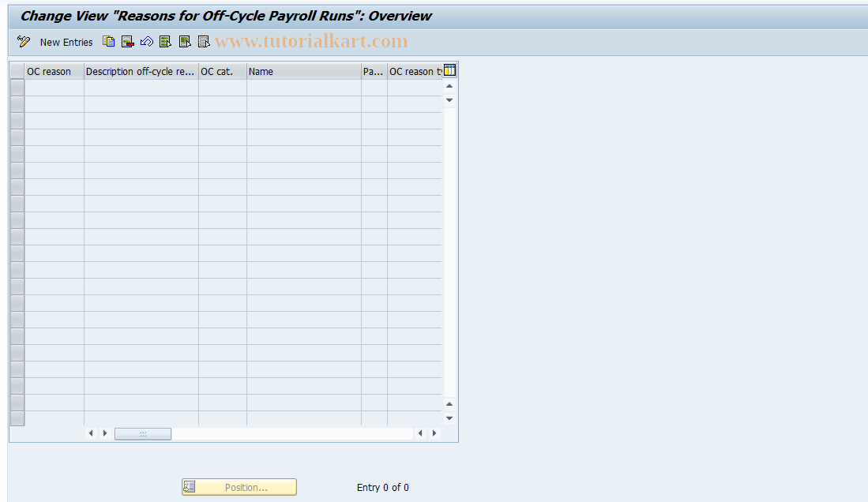Screen dimensions: 868x502
Task: Click the Select All icon
Action: tap(166, 42)
